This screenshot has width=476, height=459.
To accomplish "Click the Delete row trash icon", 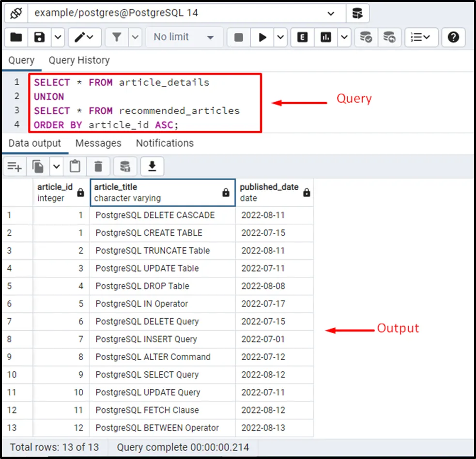I will click(98, 167).
